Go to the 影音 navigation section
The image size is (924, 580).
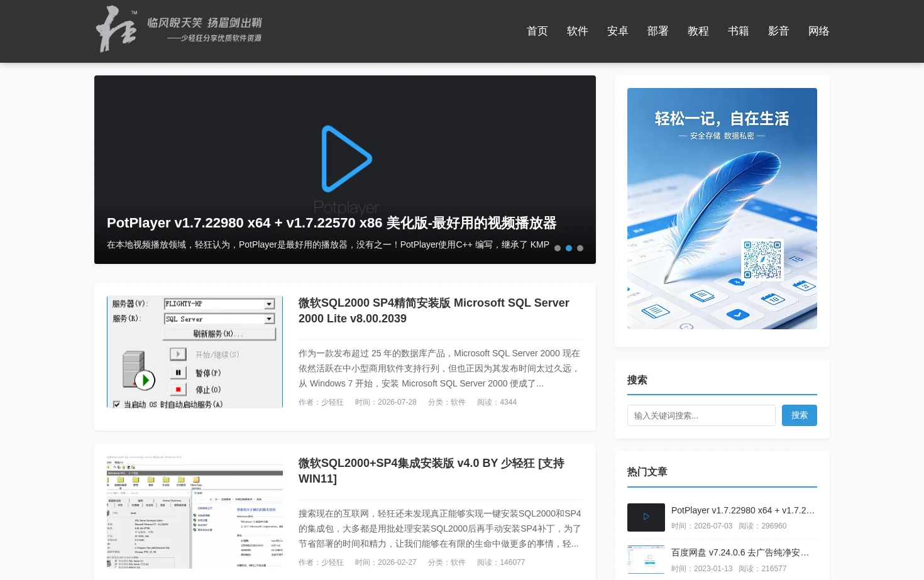(779, 31)
